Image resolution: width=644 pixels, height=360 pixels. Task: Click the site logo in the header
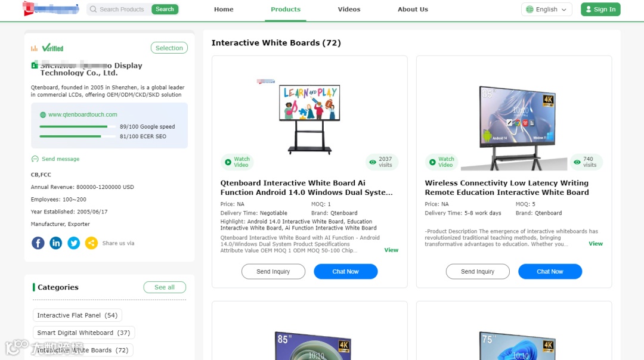click(51, 8)
